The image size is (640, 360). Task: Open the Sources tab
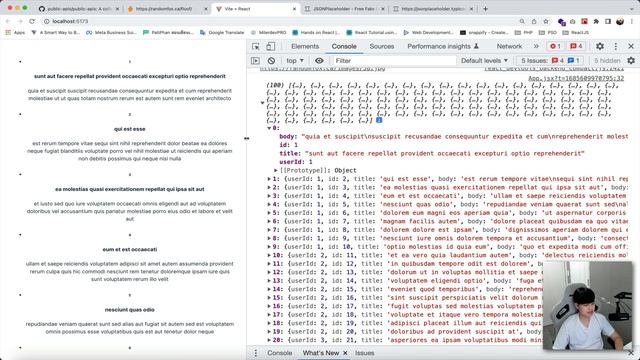[382, 47]
